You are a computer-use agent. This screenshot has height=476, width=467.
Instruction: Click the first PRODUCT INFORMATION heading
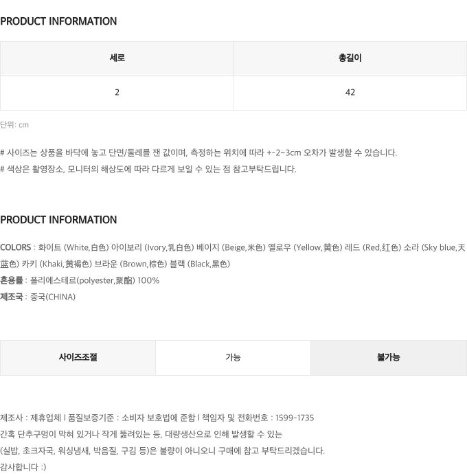click(x=58, y=21)
